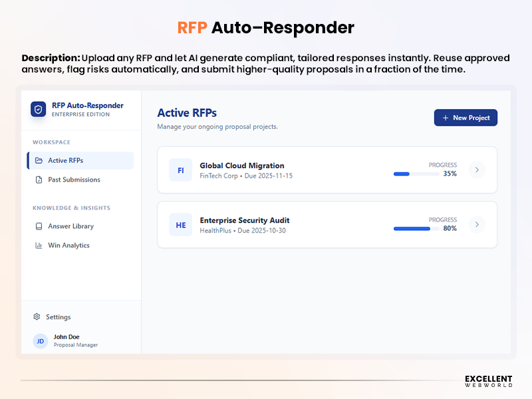532x399 pixels.
Task: Open the Answer Library book icon
Action: pyautogui.click(x=39, y=226)
